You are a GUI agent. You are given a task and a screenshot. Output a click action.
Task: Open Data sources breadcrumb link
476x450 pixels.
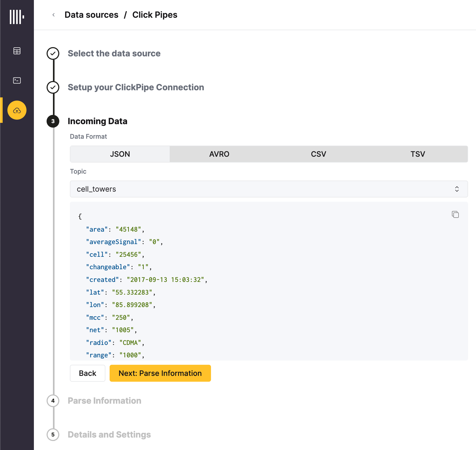point(91,15)
